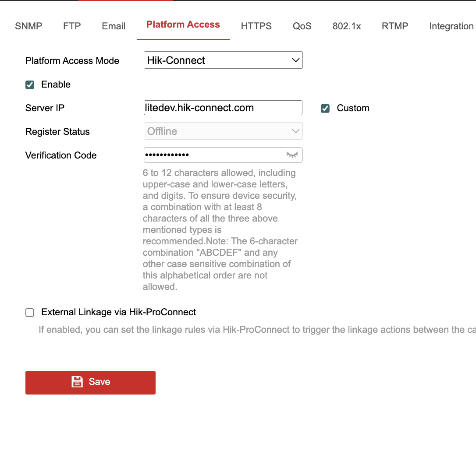
Task: Select the HTTPS tab
Action: pyautogui.click(x=256, y=26)
